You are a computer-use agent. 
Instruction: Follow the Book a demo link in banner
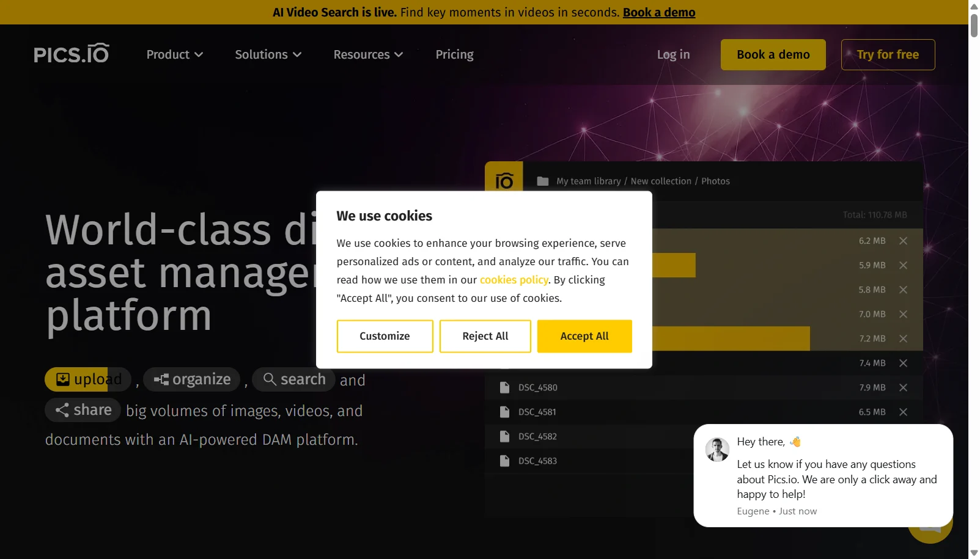[659, 12]
